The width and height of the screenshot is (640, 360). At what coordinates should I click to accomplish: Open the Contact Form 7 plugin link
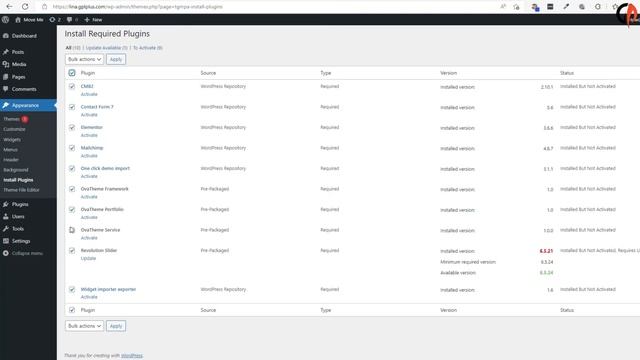click(x=97, y=107)
